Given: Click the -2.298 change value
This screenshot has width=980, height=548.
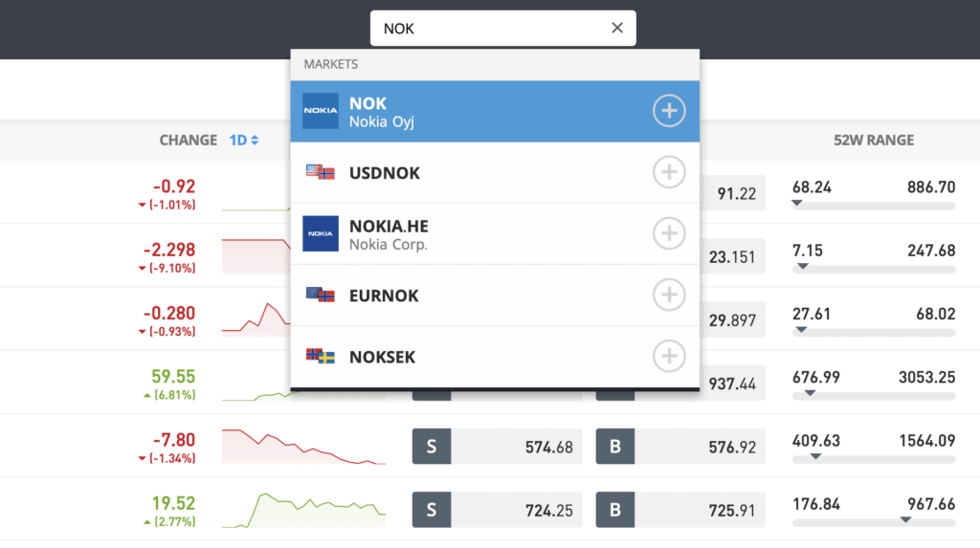Looking at the screenshot, I should coord(169,250).
